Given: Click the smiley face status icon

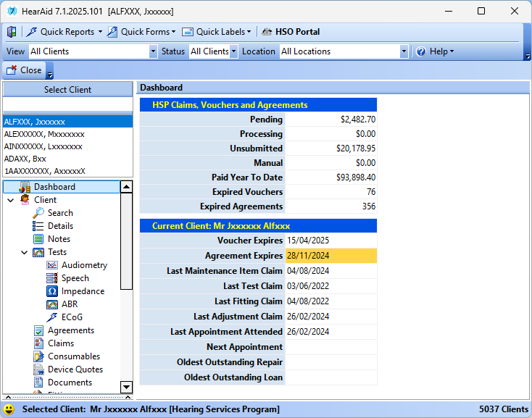Looking at the screenshot, I should (9, 410).
